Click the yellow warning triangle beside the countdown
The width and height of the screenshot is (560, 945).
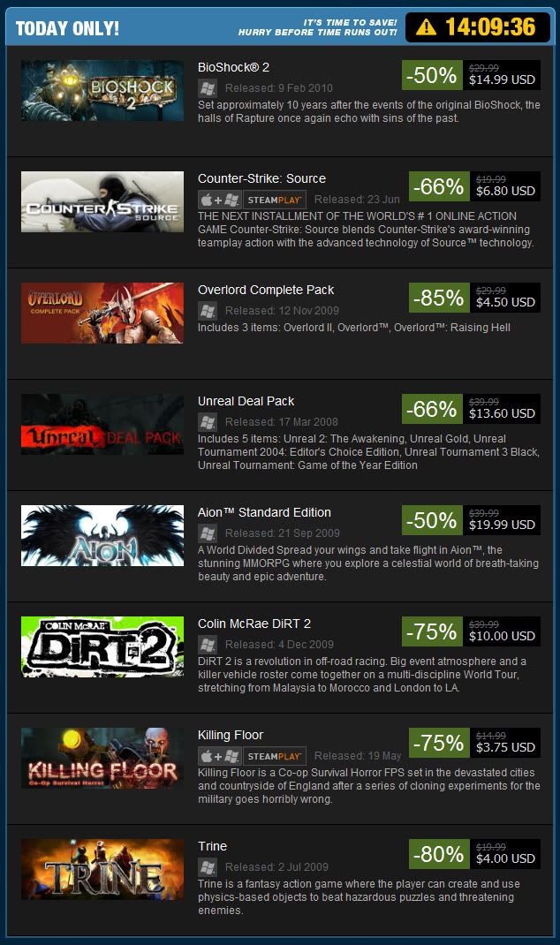(426, 27)
